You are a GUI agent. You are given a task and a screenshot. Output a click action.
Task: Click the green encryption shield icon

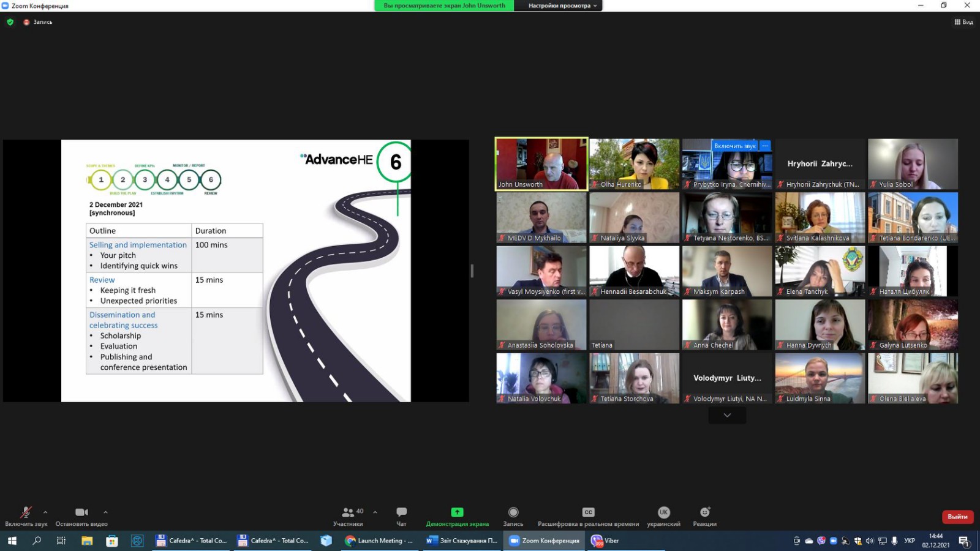click(x=10, y=22)
